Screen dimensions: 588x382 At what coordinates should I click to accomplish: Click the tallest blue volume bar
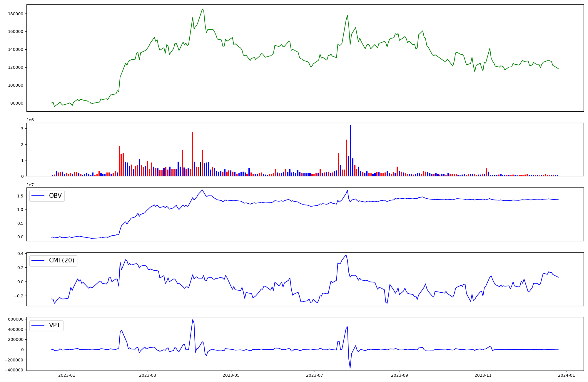350,150
